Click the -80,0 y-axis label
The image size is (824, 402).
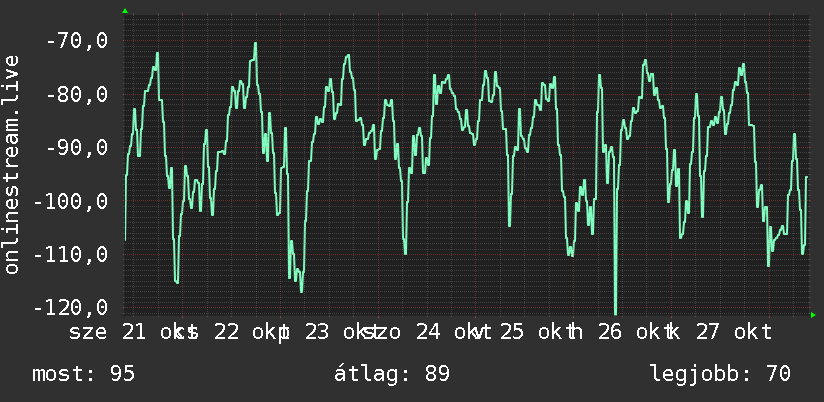[x=78, y=95]
